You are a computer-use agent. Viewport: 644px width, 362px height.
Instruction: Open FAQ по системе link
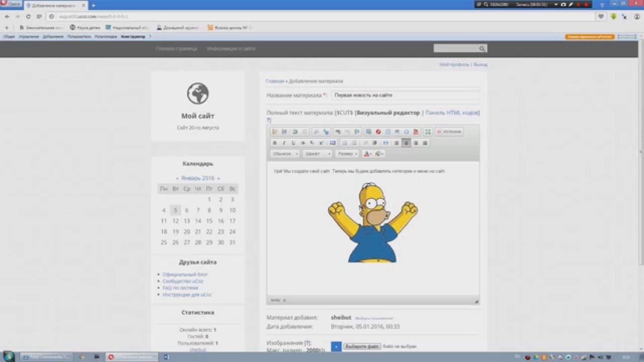180,288
